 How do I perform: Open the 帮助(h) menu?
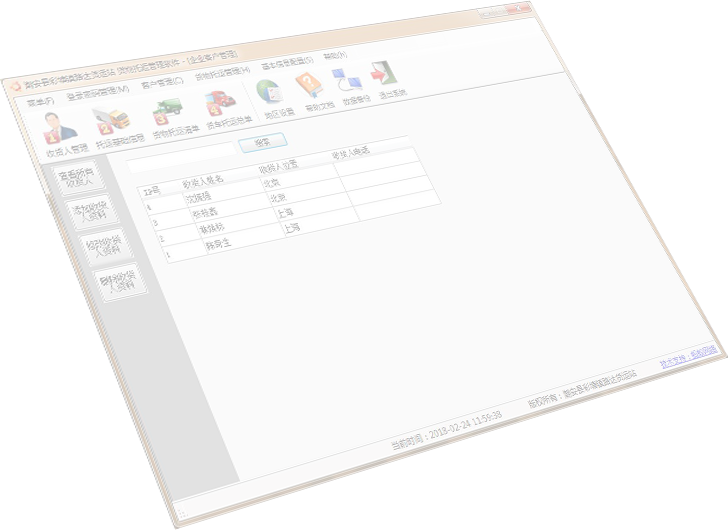[335, 56]
